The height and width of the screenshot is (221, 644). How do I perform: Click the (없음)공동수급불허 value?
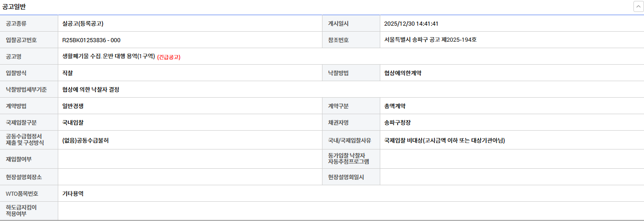coord(85,140)
